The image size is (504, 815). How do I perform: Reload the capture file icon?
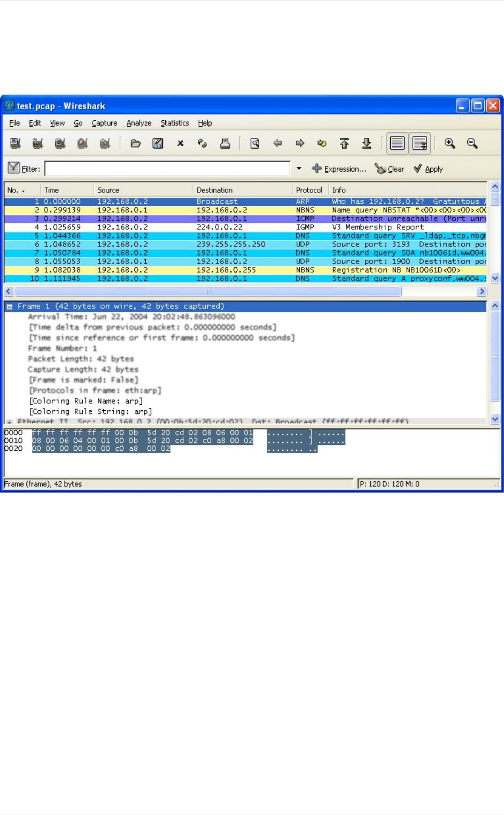[202, 143]
